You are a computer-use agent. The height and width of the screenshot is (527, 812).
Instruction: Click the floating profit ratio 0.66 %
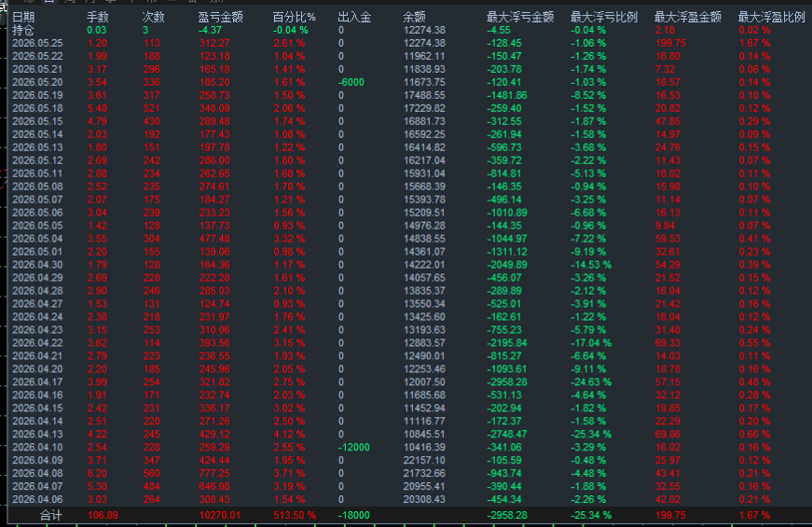click(x=754, y=435)
